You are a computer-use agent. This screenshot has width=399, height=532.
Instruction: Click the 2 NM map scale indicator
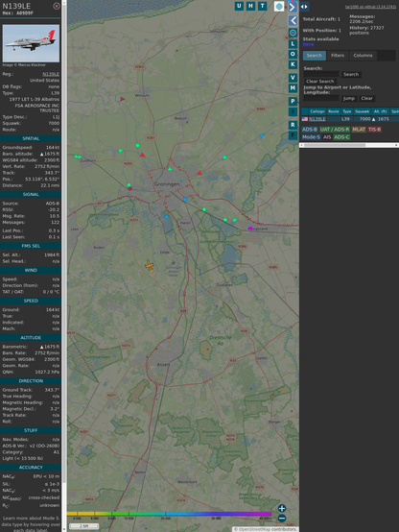(x=83, y=526)
